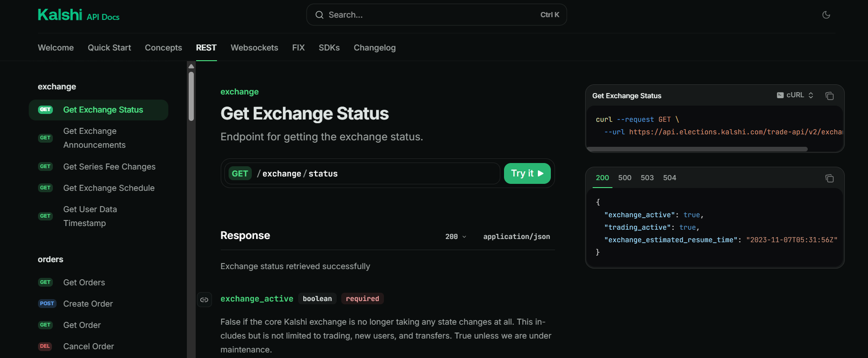Click the POST badge beside Create Order
868x358 pixels.
click(47, 304)
